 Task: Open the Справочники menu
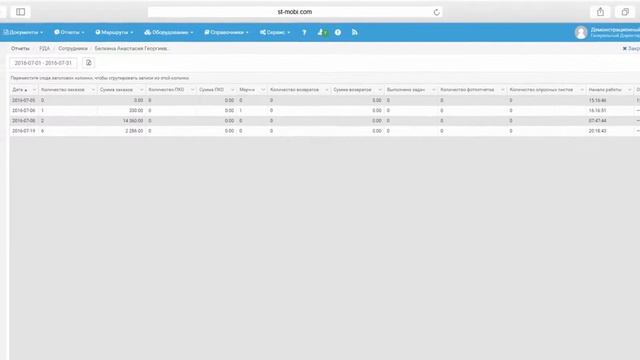coord(227,32)
